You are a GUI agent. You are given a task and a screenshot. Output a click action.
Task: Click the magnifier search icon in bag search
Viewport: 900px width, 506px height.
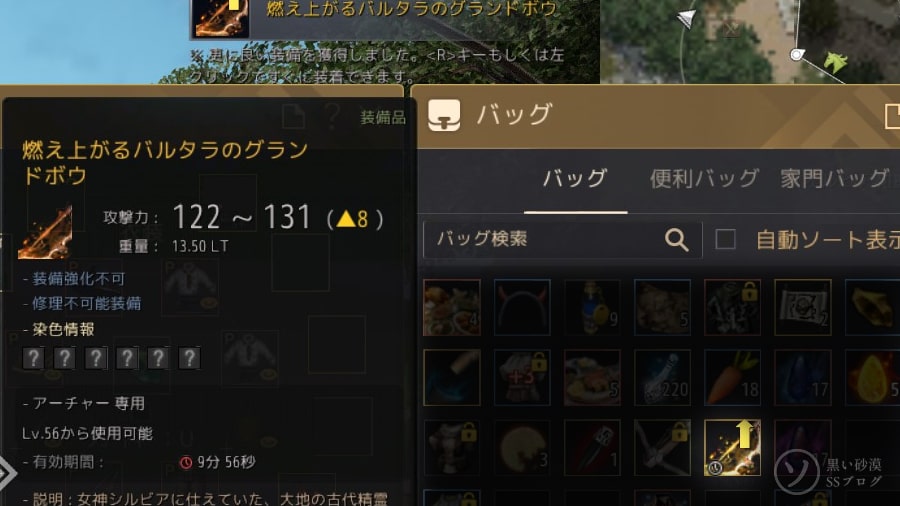pos(677,240)
